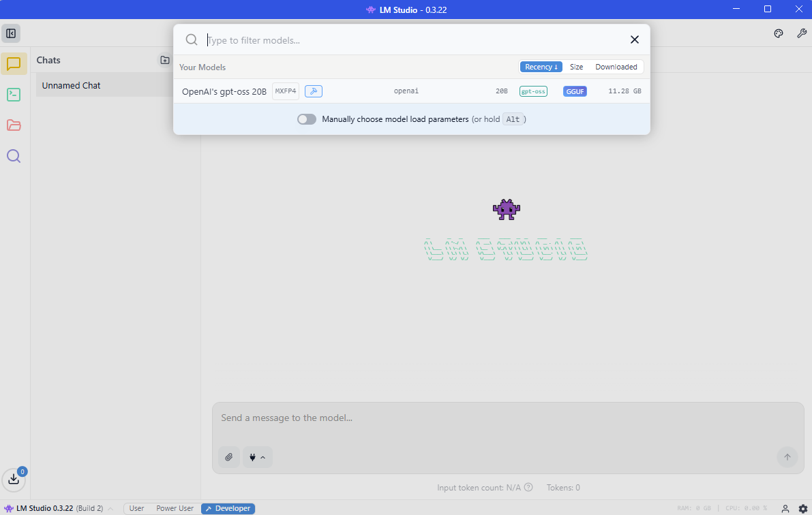
Task: Switch to User mode
Action: (136, 508)
